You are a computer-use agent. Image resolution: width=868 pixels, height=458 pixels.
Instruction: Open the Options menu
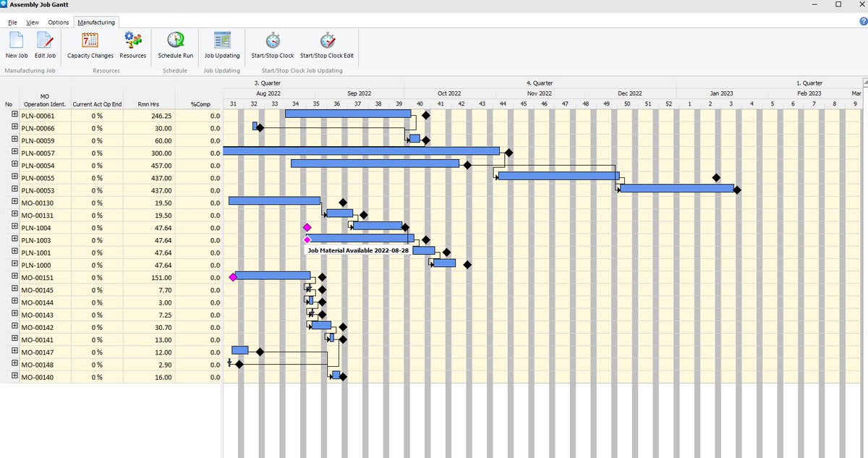(x=58, y=22)
